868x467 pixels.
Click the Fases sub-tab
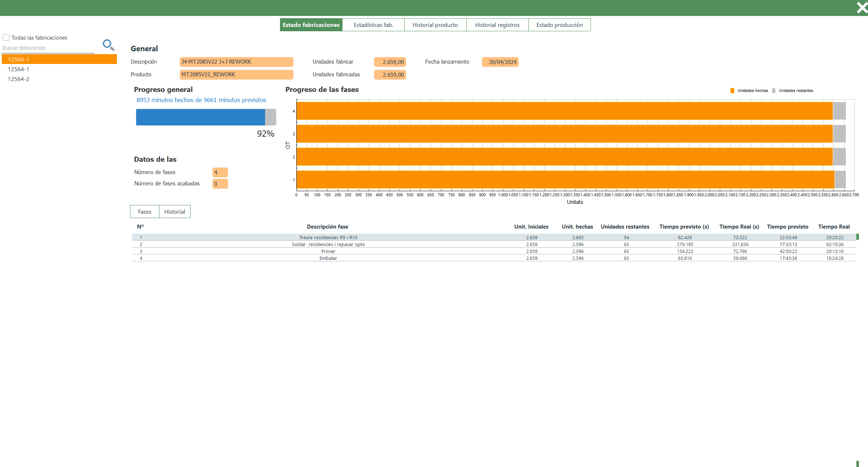tap(145, 212)
